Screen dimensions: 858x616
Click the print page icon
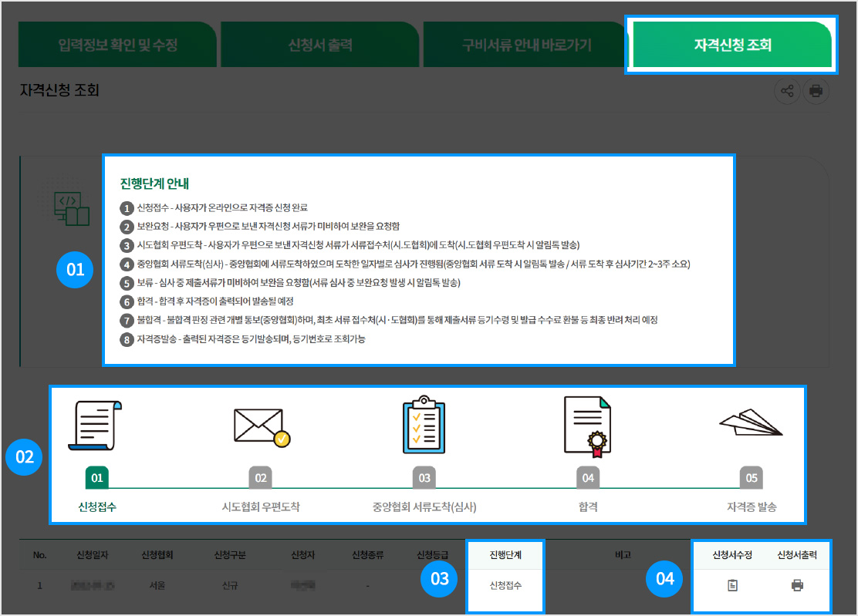(816, 91)
